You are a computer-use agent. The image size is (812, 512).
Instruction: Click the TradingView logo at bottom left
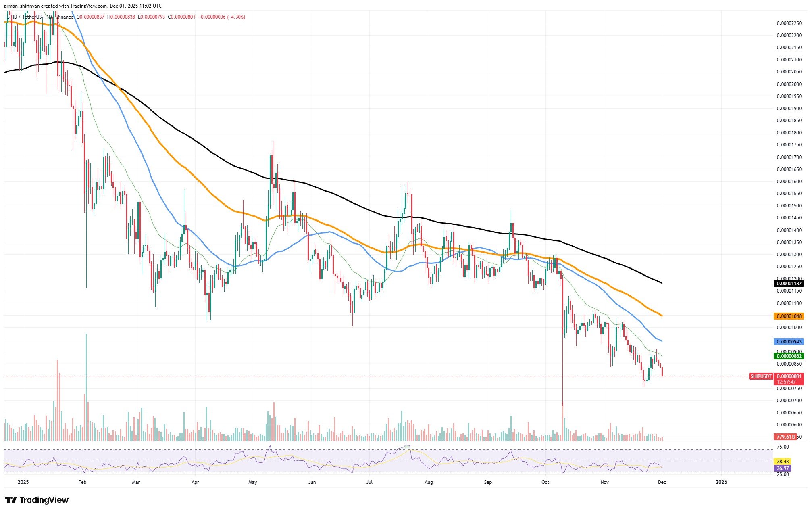click(36, 500)
